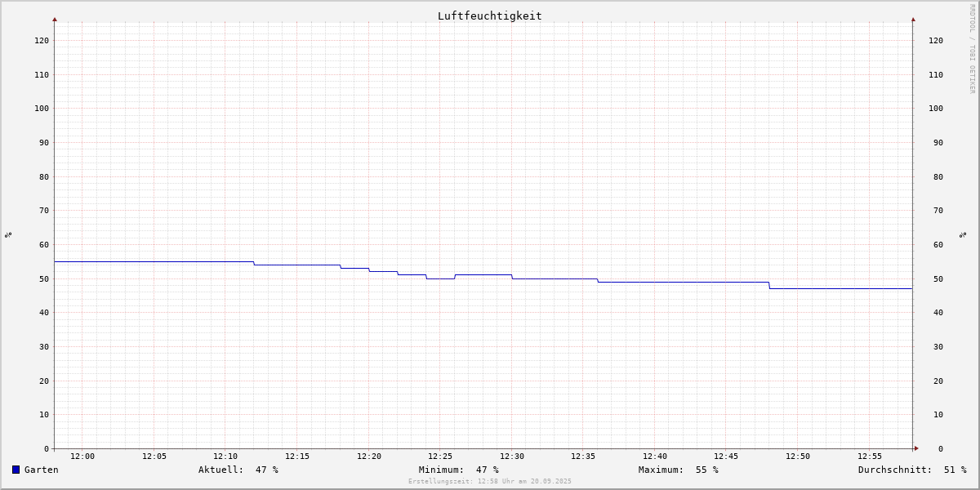Screen dimensions: 980x490
Task: Click the 12:45 time axis label
Action: [x=727, y=457]
